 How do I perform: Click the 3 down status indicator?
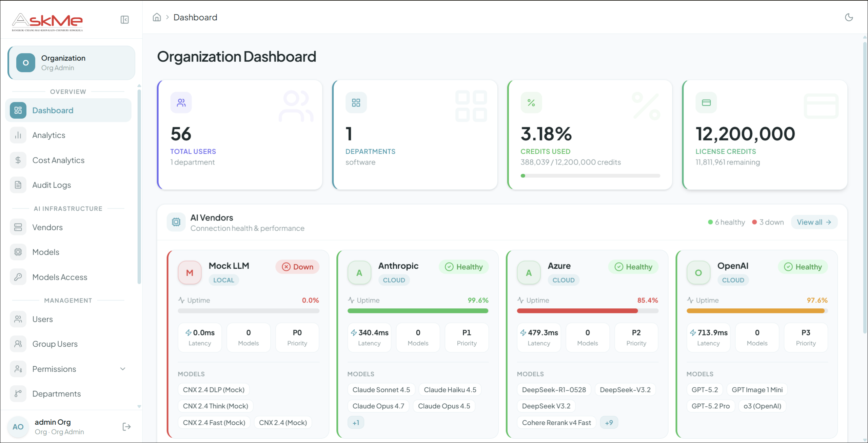pos(768,222)
